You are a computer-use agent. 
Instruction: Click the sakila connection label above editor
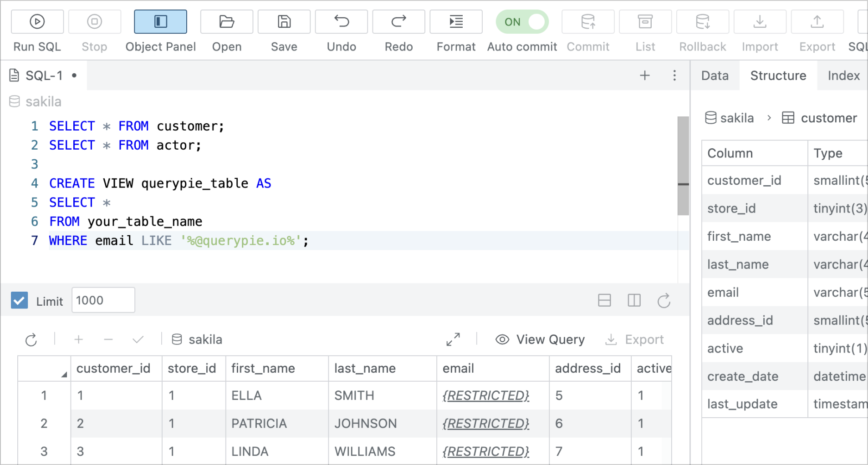pyautogui.click(x=36, y=101)
